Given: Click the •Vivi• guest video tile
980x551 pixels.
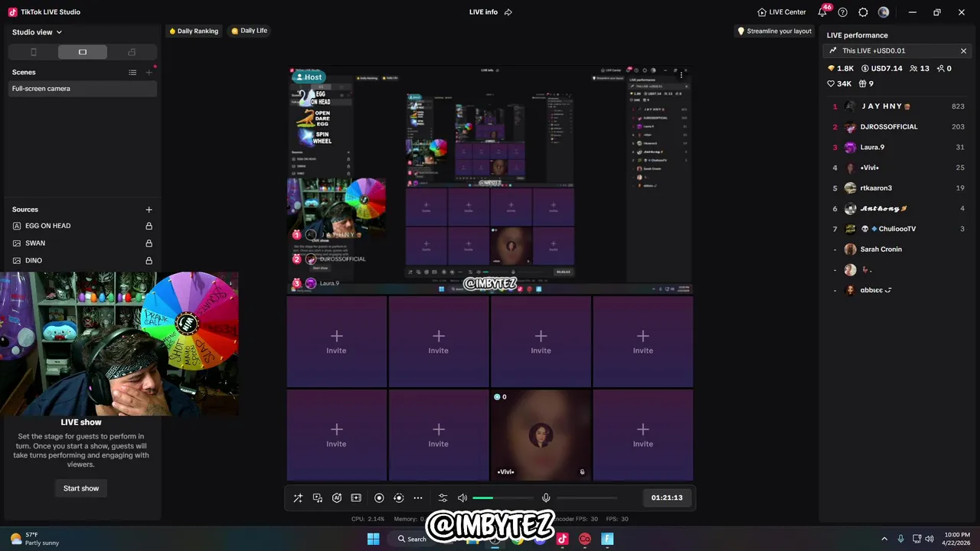Looking at the screenshot, I should click(x=541, y=435).
